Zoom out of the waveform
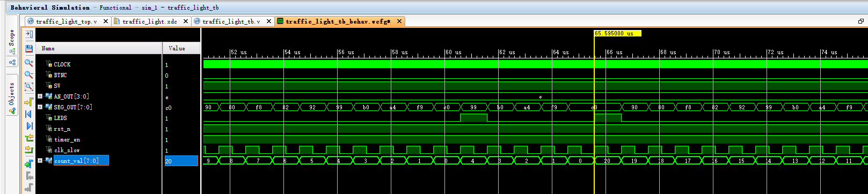Image resolution: width=868 pixels, height=194 pixels. (29, 74)
